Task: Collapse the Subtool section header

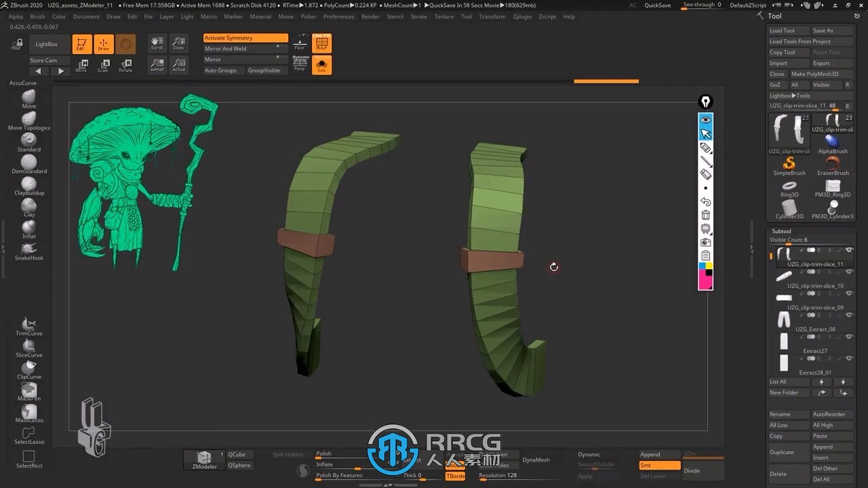Action: (x=781, y=231)
